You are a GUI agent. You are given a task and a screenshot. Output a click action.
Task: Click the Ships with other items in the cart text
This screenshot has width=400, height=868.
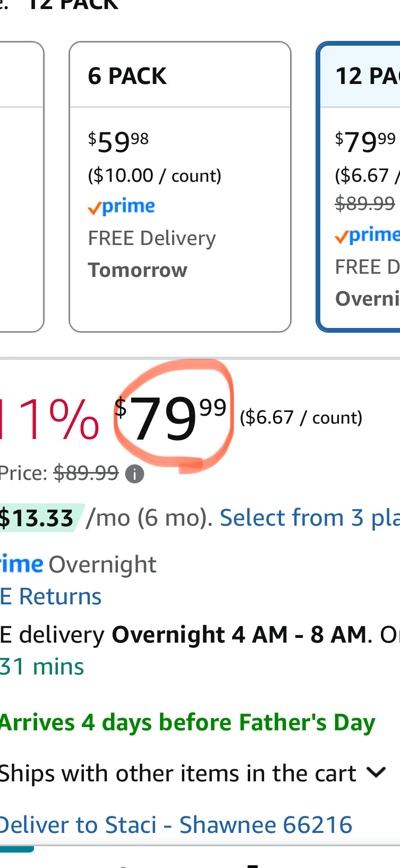178,773
